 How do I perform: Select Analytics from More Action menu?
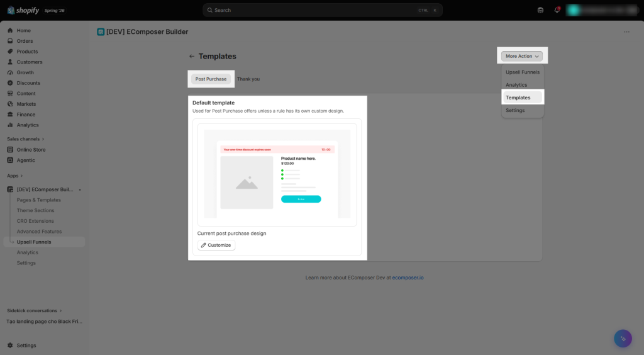point(523,85)
